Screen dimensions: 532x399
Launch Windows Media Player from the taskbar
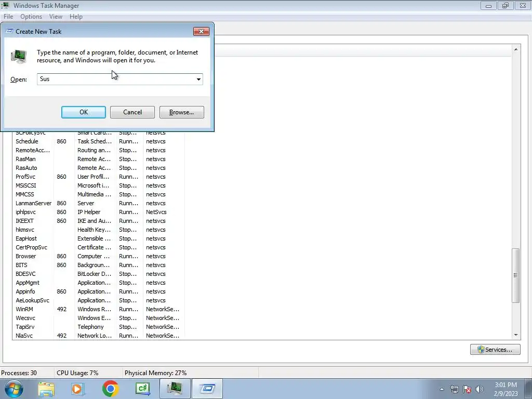pos(78,389)
